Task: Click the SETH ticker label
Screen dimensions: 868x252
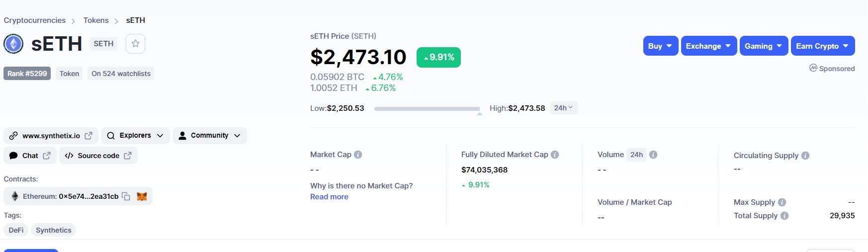Action: point(103,44)
